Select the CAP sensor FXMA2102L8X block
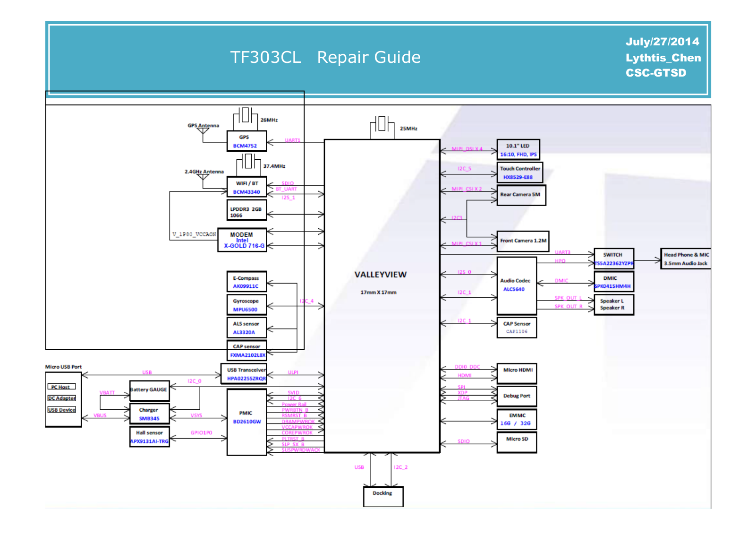 (246, 351)
